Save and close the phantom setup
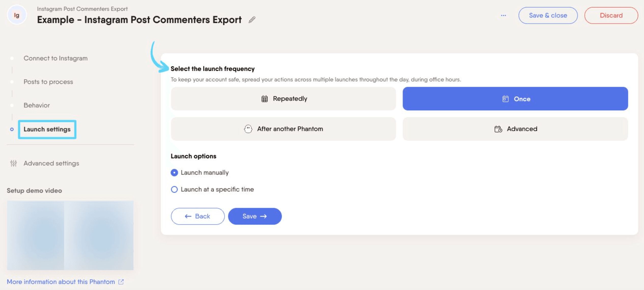Screen dimensions: 644x290 click(x=548, y=16)
